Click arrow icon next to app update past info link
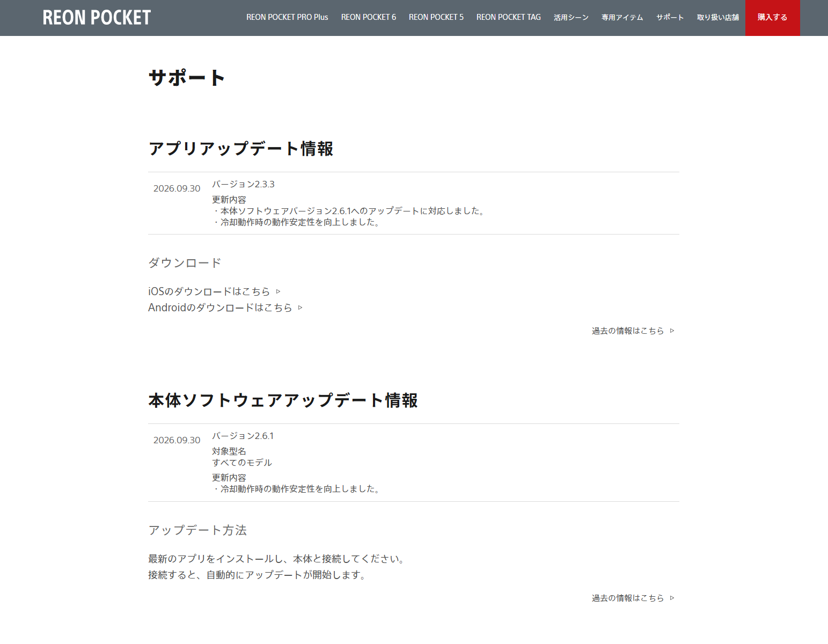The height and width of the screenshot is (644, 828). (672, 331)
